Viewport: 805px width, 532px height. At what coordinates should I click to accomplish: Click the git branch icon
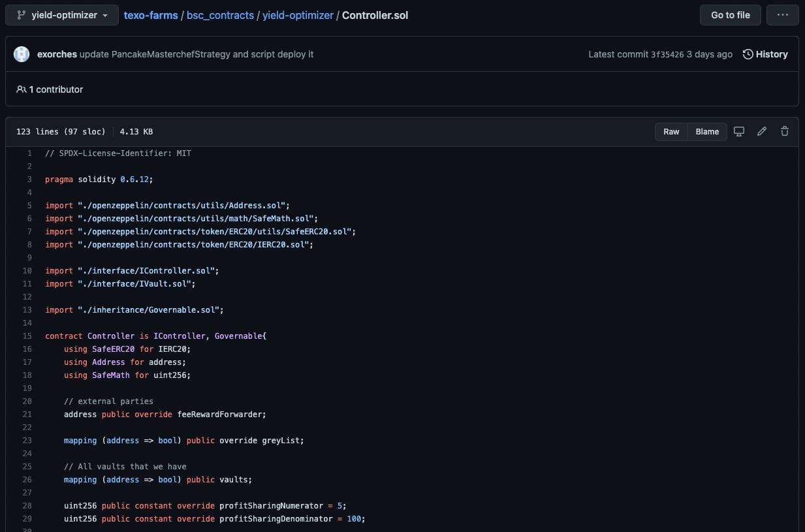pos(21,15)
